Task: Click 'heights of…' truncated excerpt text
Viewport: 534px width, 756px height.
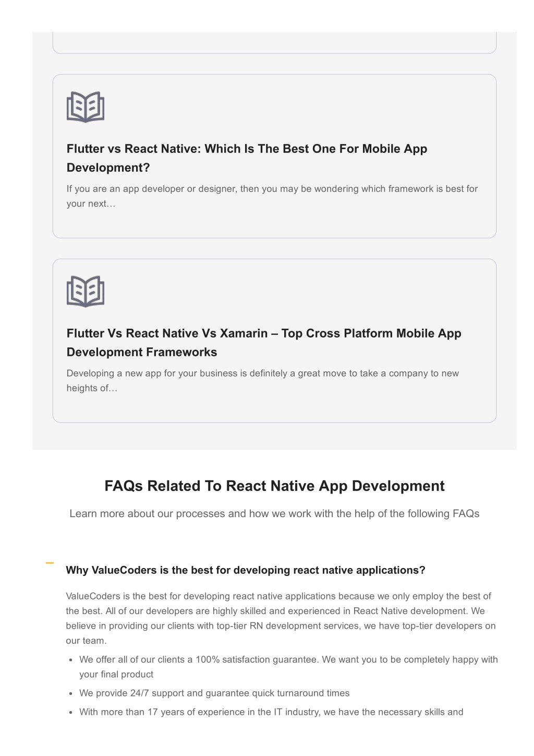Action: pos(92,388)
